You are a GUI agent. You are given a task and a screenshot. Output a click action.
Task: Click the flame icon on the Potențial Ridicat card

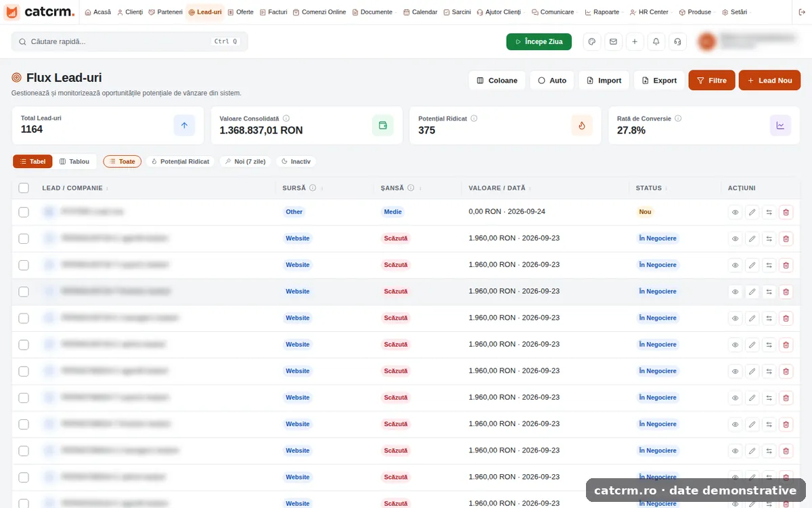point(582,125)
